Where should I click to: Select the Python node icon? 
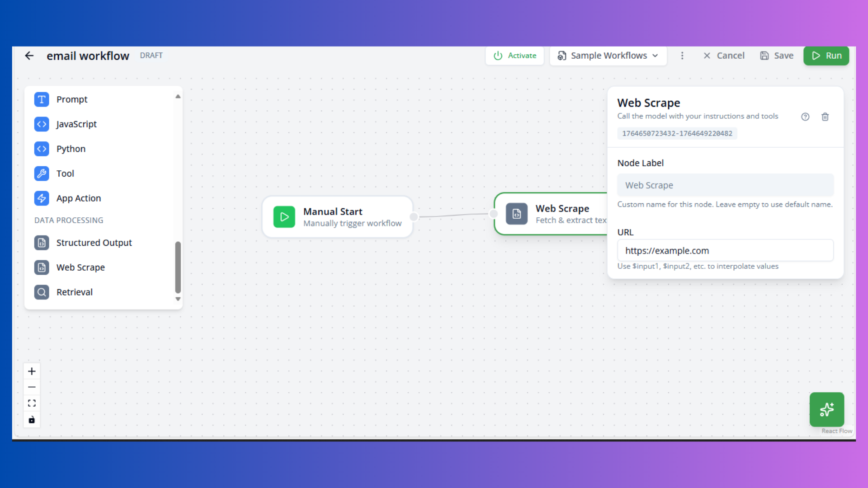click(x=41, y=149)
